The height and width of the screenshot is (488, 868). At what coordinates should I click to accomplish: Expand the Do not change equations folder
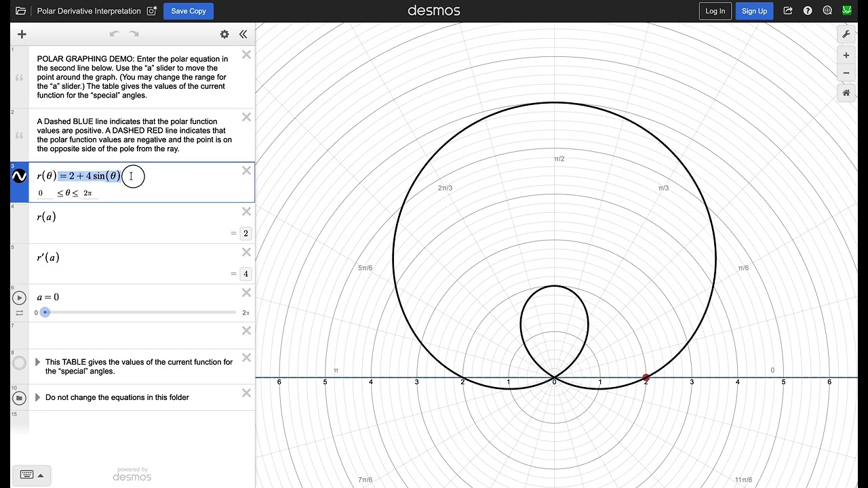[x=37, y=397]
